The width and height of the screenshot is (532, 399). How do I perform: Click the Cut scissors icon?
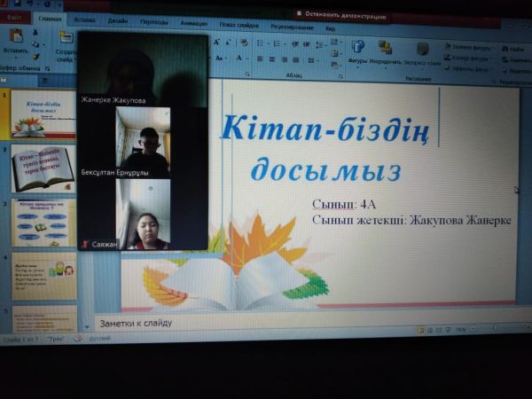tap(35, 32)
